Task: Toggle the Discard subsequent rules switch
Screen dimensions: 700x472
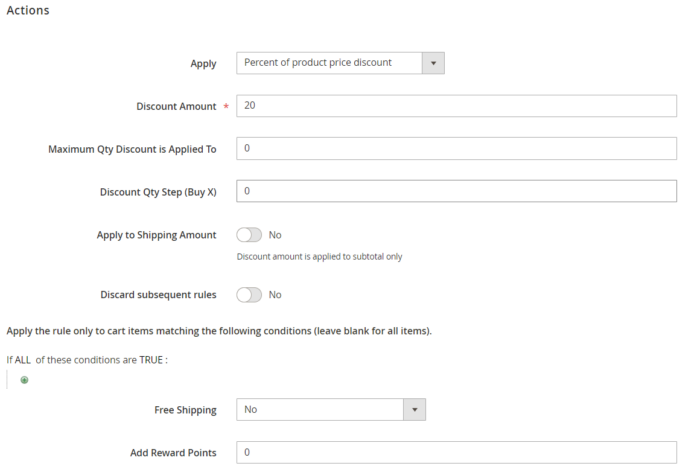Action: pyautogui.click(x=249, y=295)
